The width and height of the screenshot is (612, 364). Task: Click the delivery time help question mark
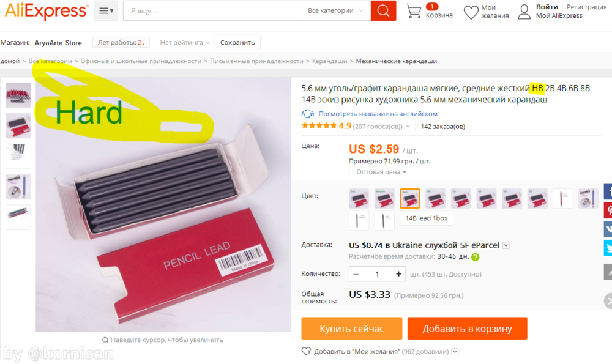pos(475,257)
